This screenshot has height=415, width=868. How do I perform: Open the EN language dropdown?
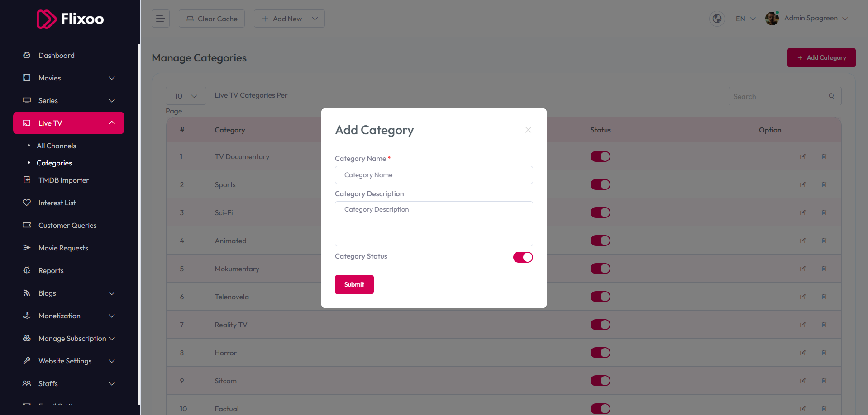click(x=745, y=19)
